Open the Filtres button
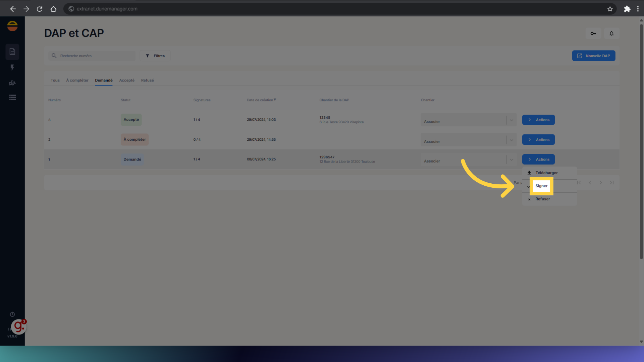This screenshot has width=644, height=362. pos(155,56)
